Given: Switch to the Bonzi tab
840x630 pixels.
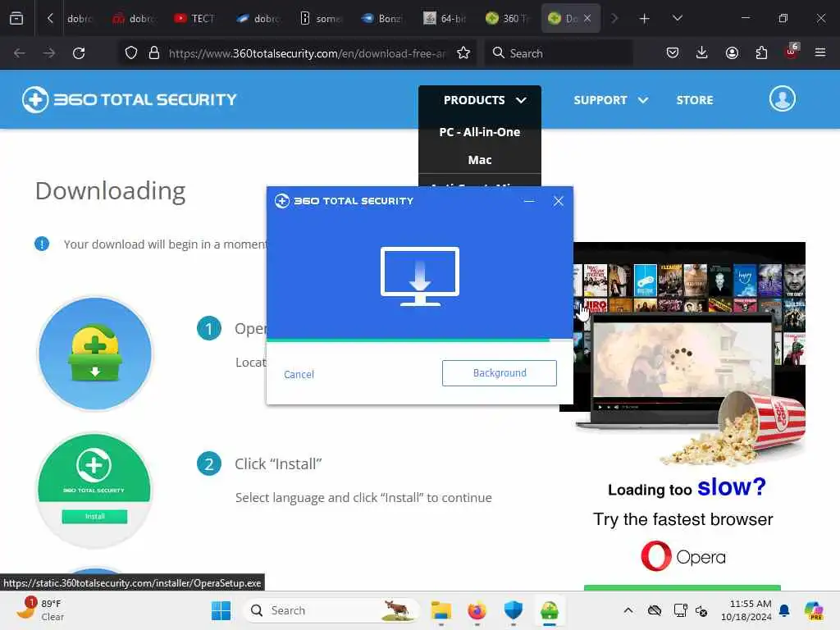Looking at the screenshot, I should click(x=382, y=18).
